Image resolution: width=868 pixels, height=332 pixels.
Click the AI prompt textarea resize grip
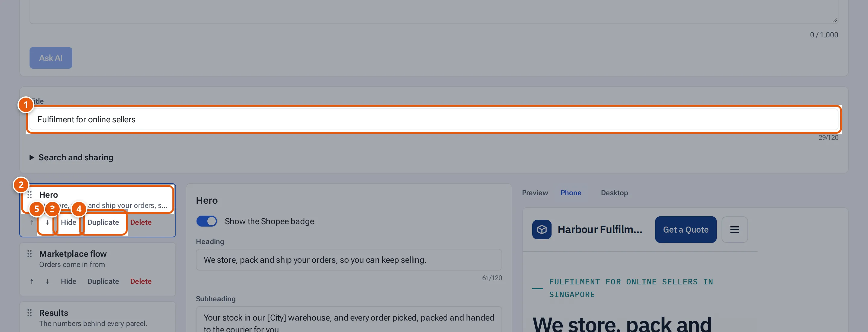click(x=834, y=20)
